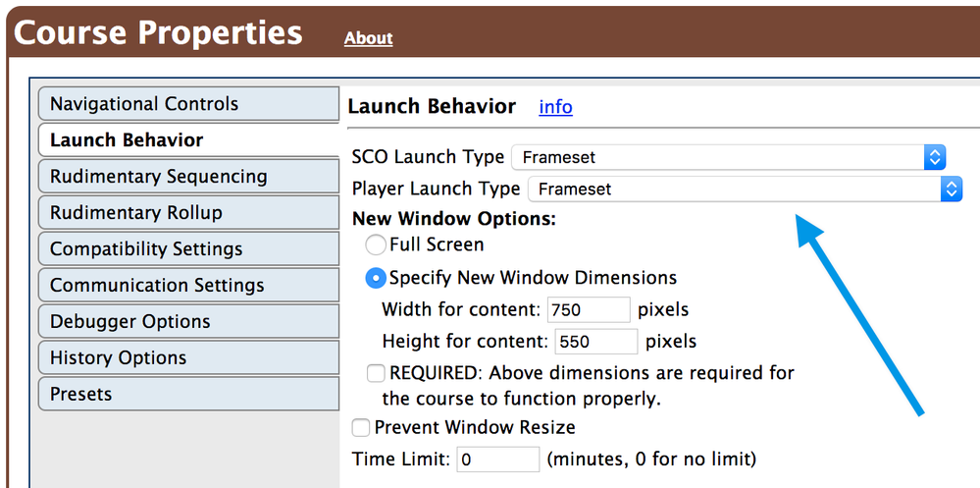Expand the Player Launch Type dropdown
This screenshot has height=488, width=980.
click(746, 190)
